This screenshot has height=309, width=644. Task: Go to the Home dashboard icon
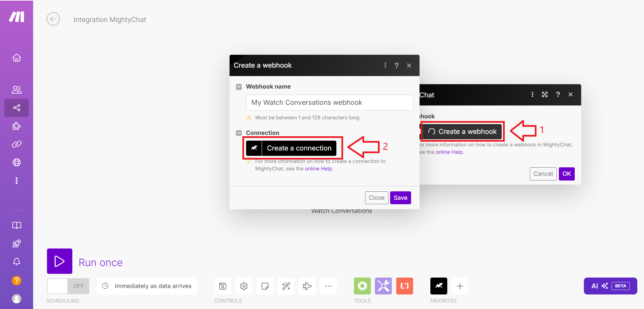point(17,58)
